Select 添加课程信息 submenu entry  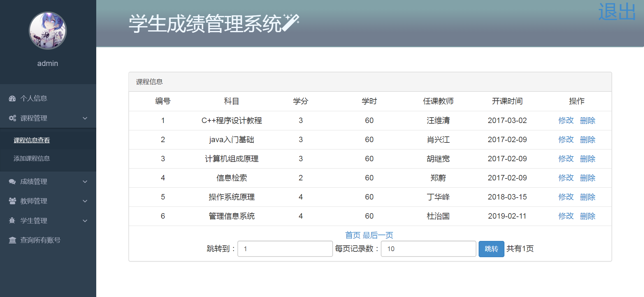(x=32, y=158)
